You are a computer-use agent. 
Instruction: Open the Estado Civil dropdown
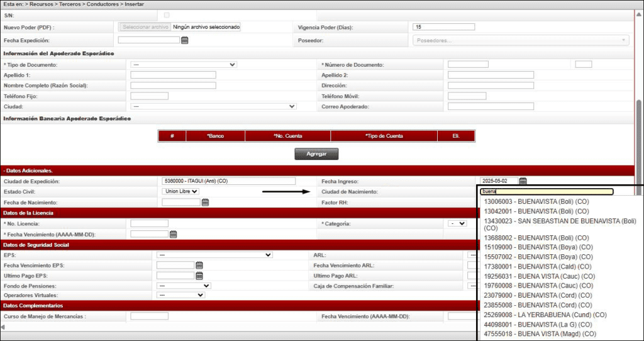[181, 191]
